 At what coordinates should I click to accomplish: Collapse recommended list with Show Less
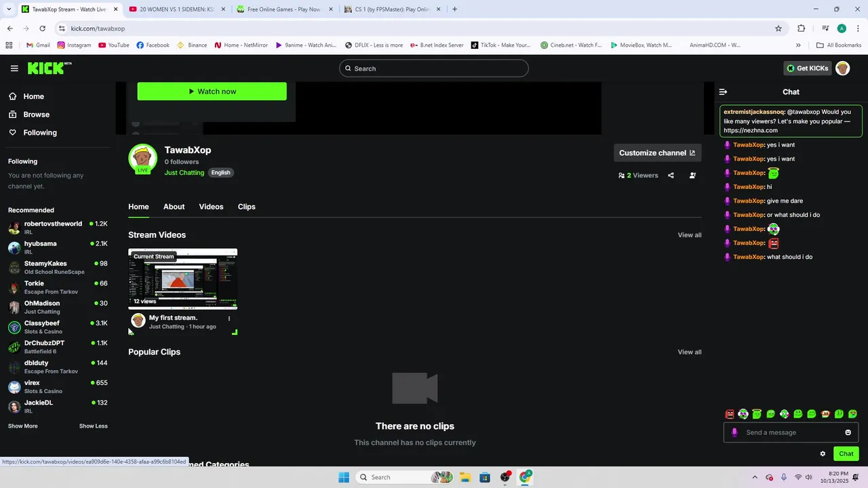[94, 426]
